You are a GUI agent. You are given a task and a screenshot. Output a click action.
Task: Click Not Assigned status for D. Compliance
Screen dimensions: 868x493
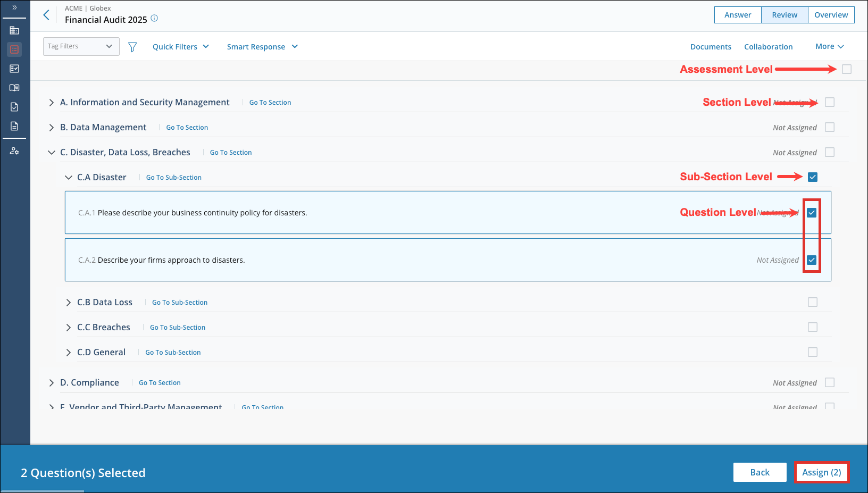tap(795, 383)
